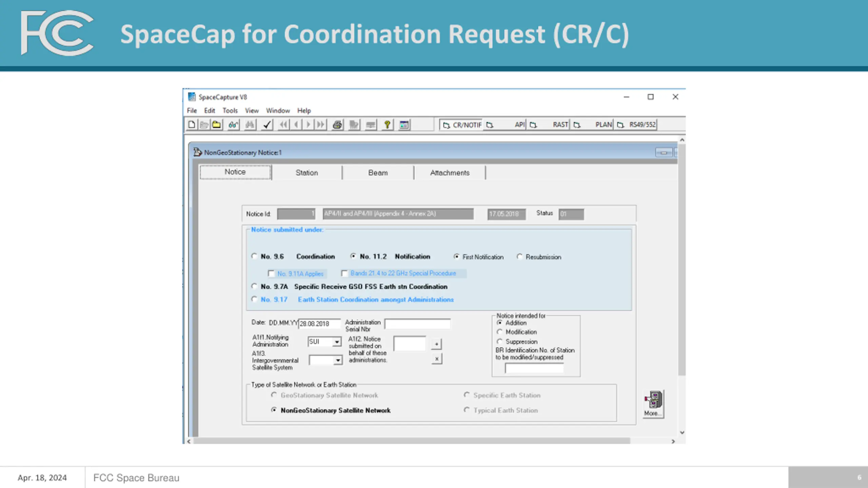The image size is (868, 488).
Task: Click the greyed monitor toolbar icon
Action: [371, 125]
